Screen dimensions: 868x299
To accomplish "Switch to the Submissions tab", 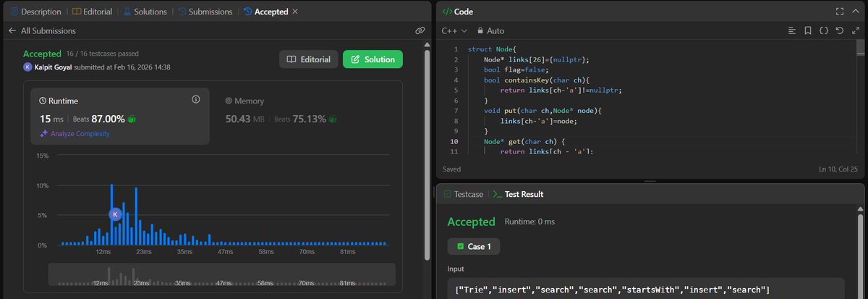I will [205, 12].
